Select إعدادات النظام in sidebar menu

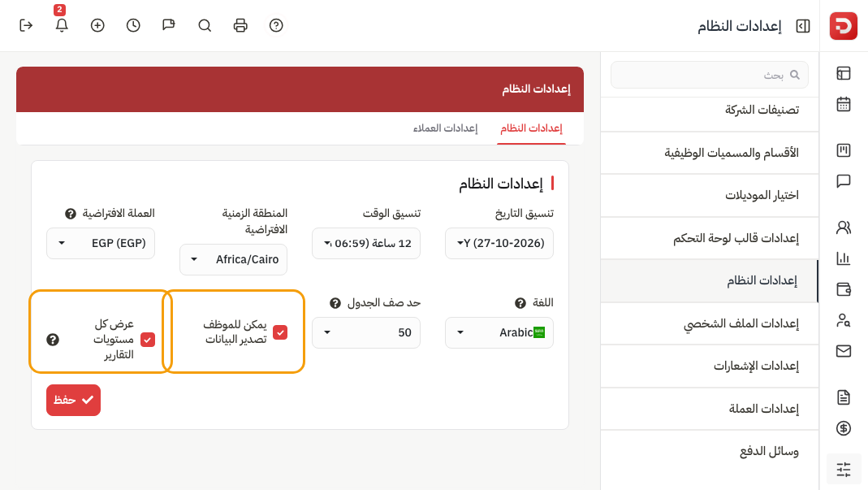[x=710, y=281]
